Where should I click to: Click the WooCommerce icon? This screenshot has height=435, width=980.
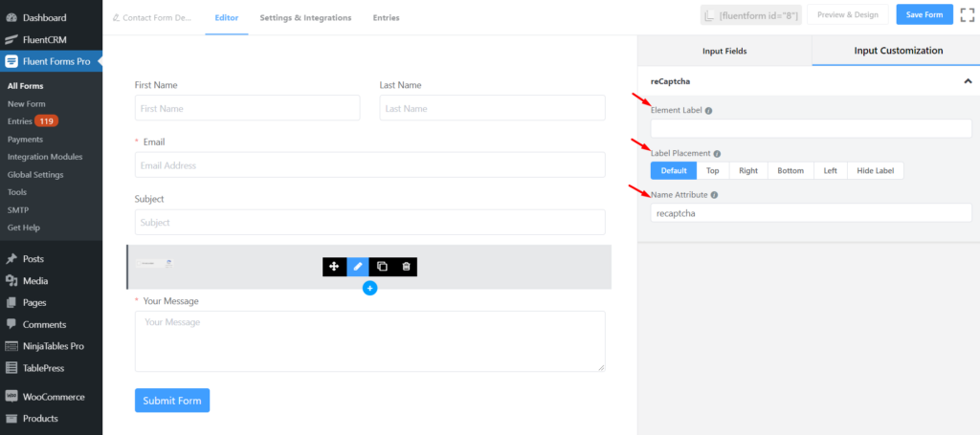point(11,397)
